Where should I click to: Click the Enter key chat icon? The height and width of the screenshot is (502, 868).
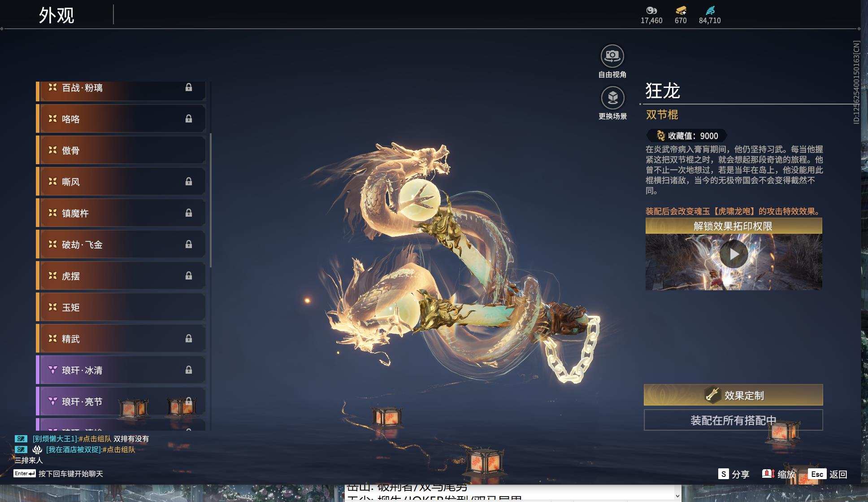pos(25,473)
